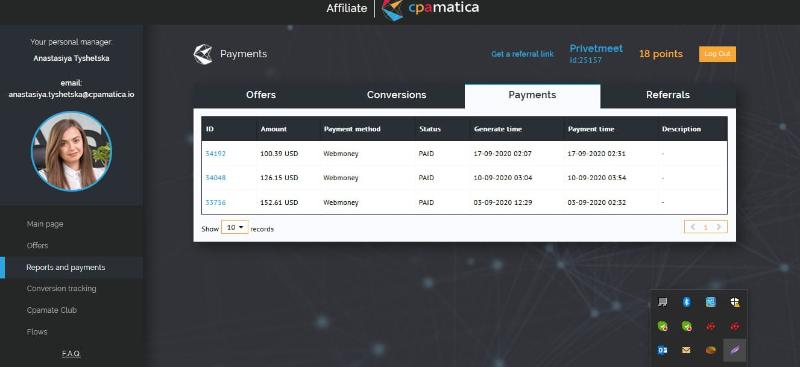Image resolution: width=800 pixels, height=367 pixels.
Task: Click the gray chat bubble tray icon
Action: [x=663, y=302]
